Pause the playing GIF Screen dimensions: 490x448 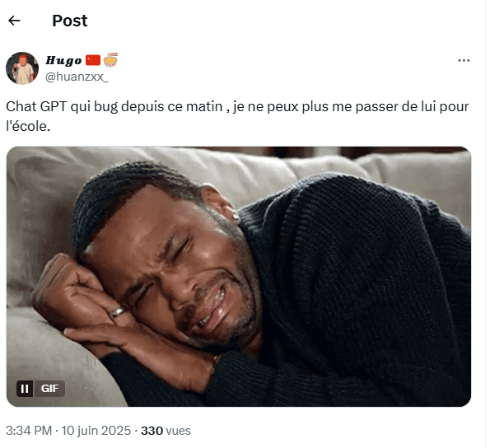click(25, 389)
